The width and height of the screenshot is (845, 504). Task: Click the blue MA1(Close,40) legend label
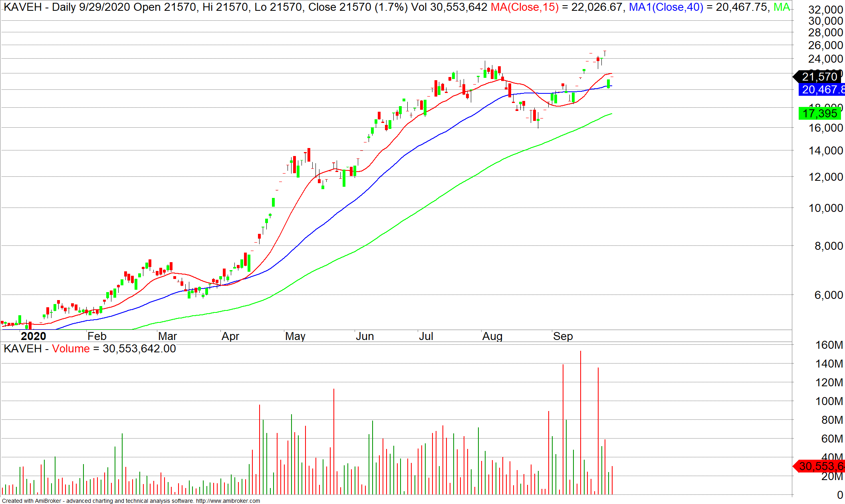[666, 7]
